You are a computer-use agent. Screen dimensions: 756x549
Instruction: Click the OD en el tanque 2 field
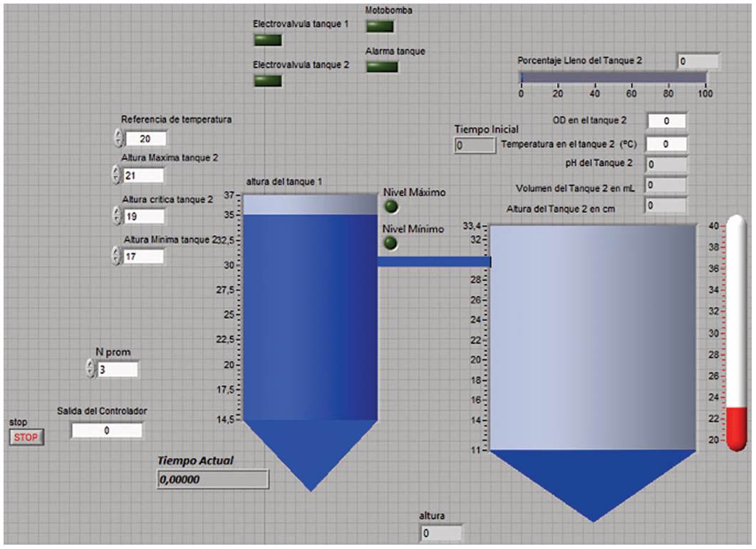click(x=667, y=121)
